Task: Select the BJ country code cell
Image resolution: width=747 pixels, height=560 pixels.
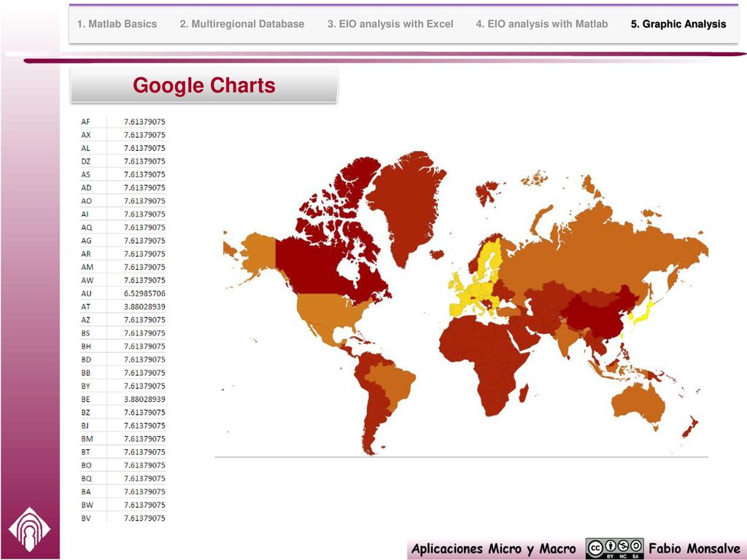Action: tap(85, 426)
